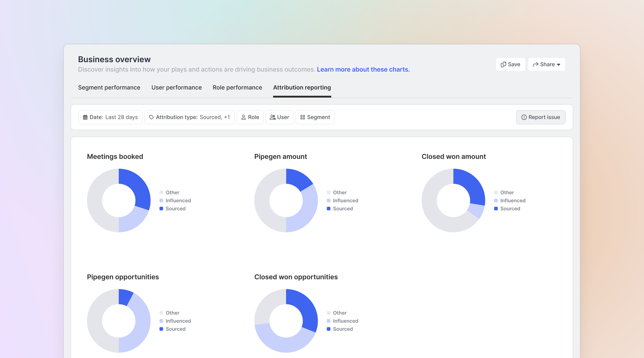The height and width of the screenshot is (358, 644).
Task: Toggle Sourced legend in Meetings booked chart
Action: pyautogui.click(x=175, y=209)
